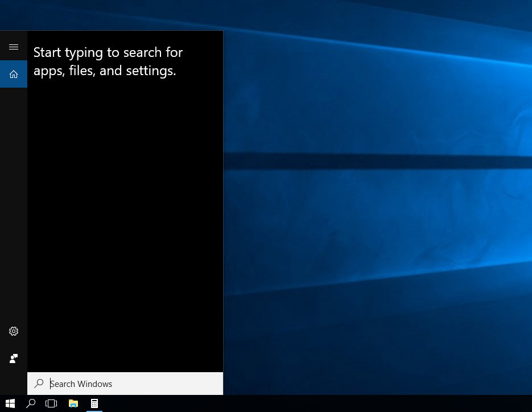Click magnifier icon inside search box
The width and height of the screenshot is (532, 412).
(x=39, y=384)
